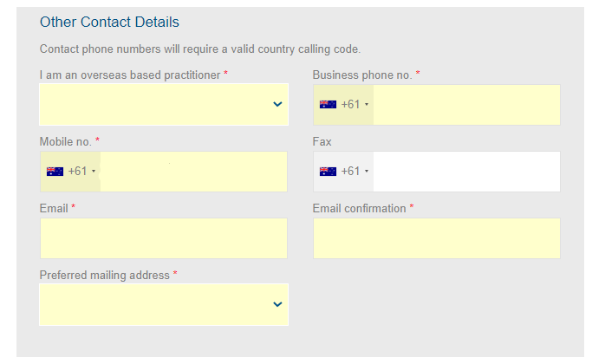Image resolution: width=592 pixels, height=364 pixels.
Task: Click into the Fax number field
Action: click(x=466, y=172)
